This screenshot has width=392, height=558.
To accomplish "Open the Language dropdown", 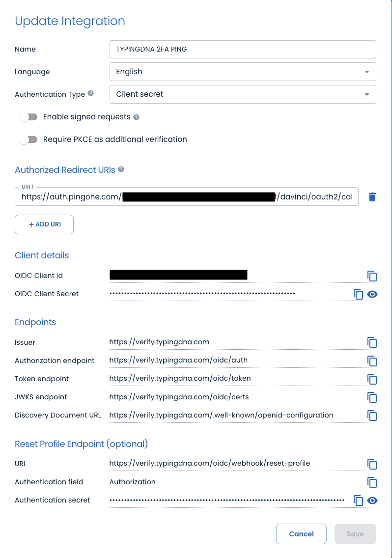I will (x=243, y=72).
